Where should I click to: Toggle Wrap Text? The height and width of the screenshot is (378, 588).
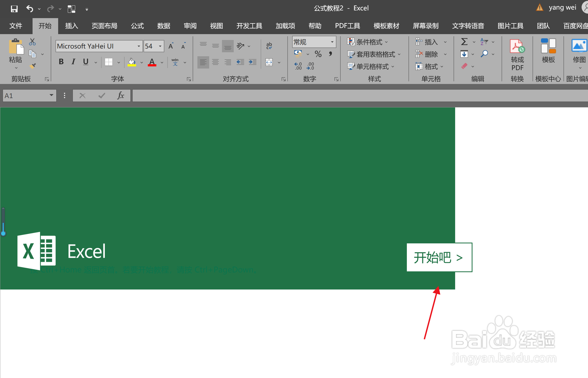(269, 46)
